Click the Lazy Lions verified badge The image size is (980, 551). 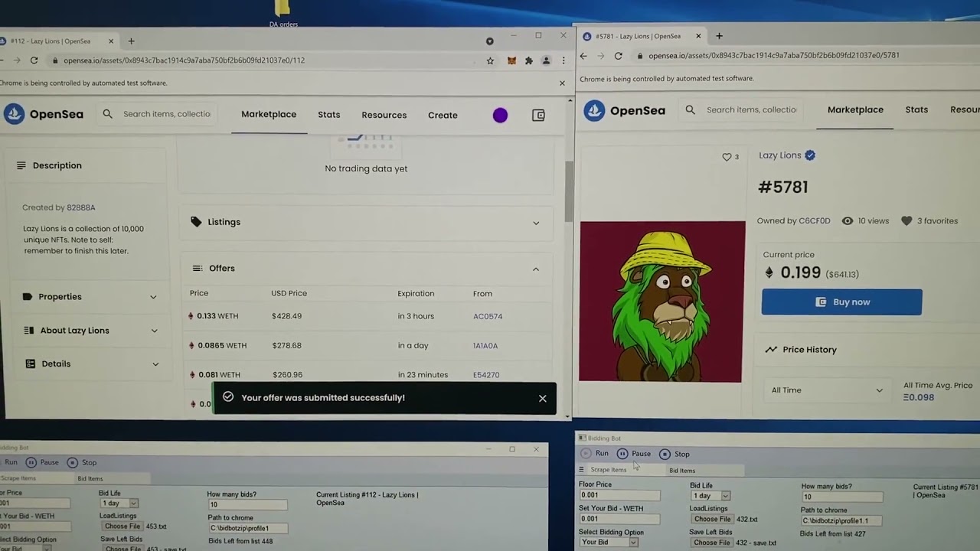click(x=810, y=155)
